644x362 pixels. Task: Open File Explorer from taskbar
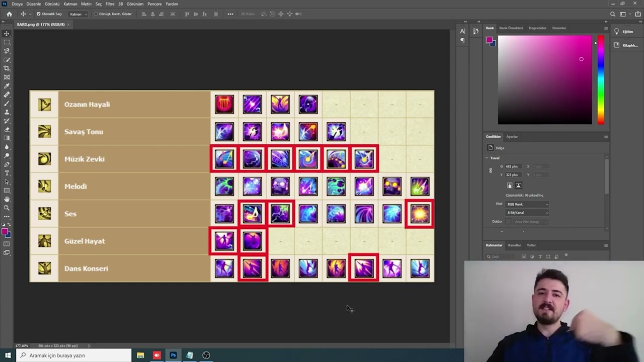click(x=140, y=355)
